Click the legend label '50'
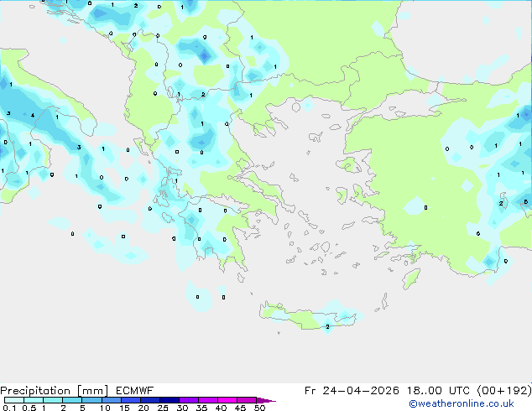Viewport: 532px width, 411px height. click(259, 408)
